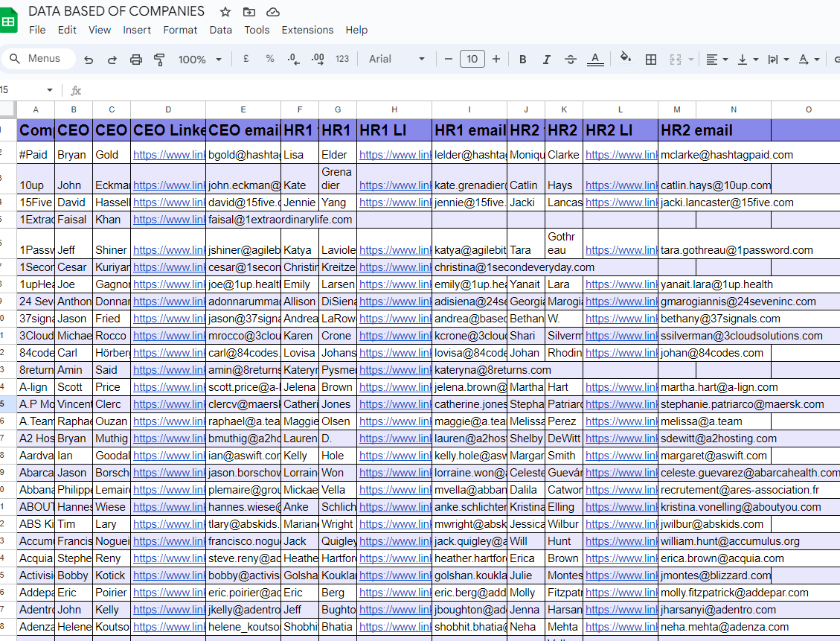Open the zoom 100% dropdown

click(x=200, y=60)
